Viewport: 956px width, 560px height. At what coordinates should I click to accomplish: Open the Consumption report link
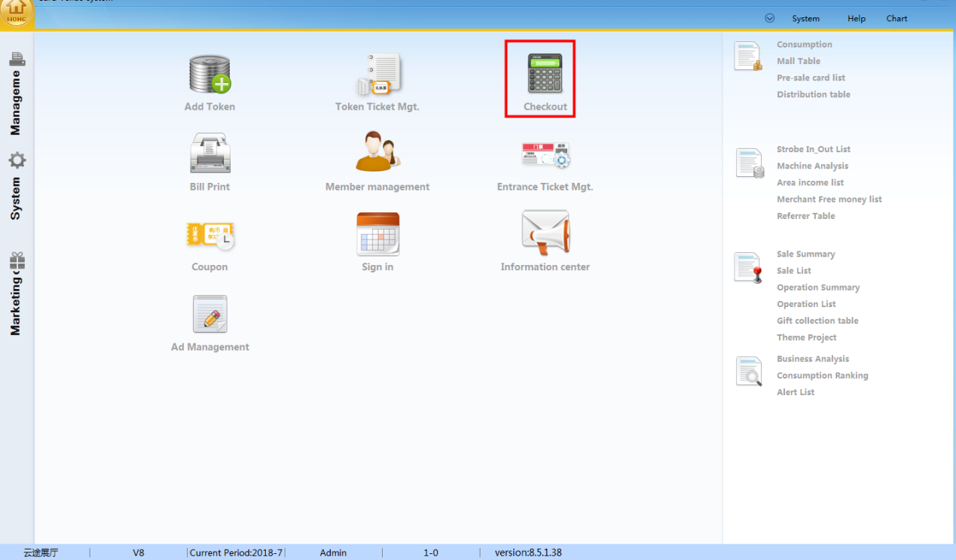(805, 44)
